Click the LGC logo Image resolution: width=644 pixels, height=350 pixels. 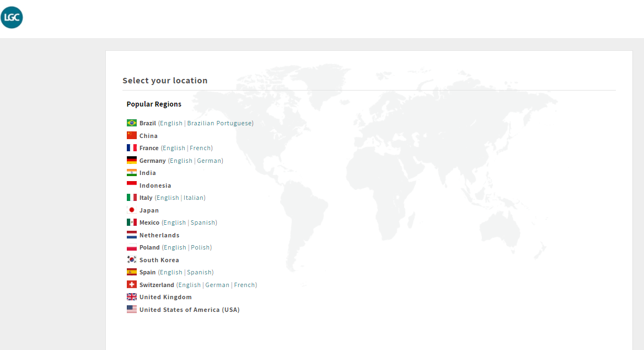tap(12, 17)
